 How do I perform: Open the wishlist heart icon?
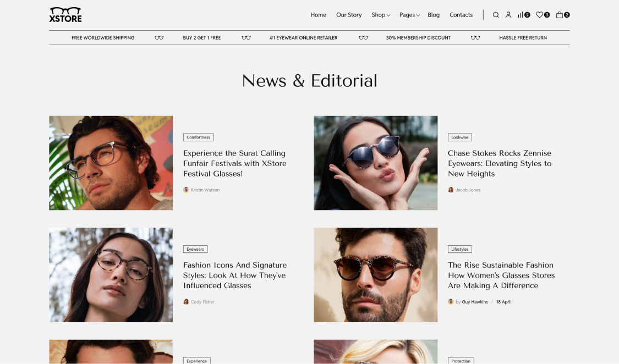(x=540, y=15)
